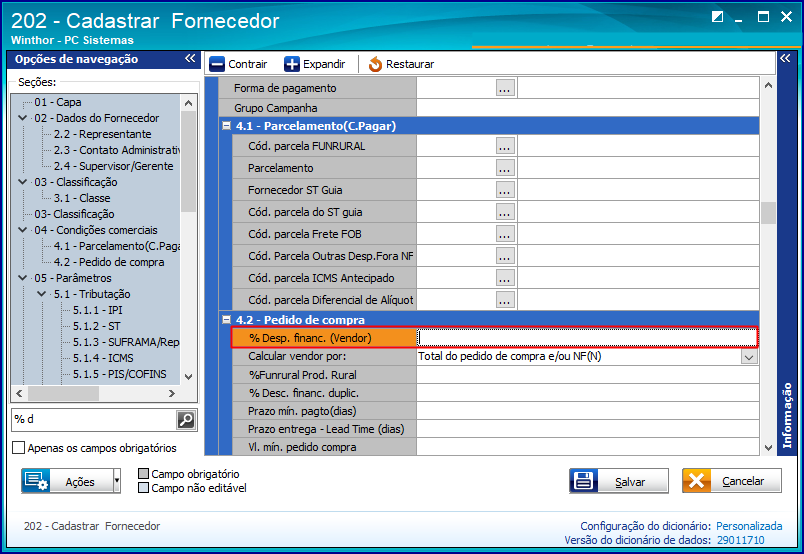
Task: Click the sections tree horizontal scrollbar thumb
Action: tap(64, 393)
